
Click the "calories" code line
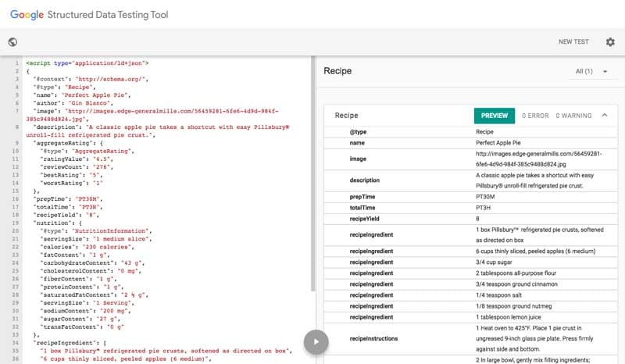click(87, 247)
